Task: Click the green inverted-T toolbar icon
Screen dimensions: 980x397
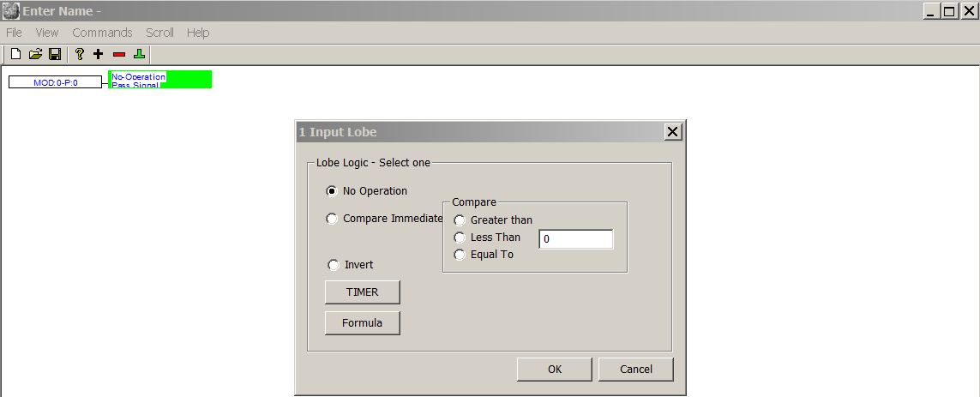Action: coord(139,55)
